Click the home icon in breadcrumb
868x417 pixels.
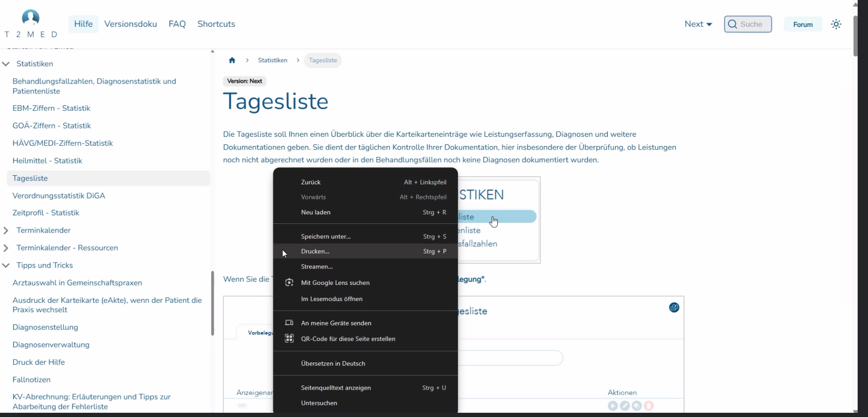click(232, 60)
